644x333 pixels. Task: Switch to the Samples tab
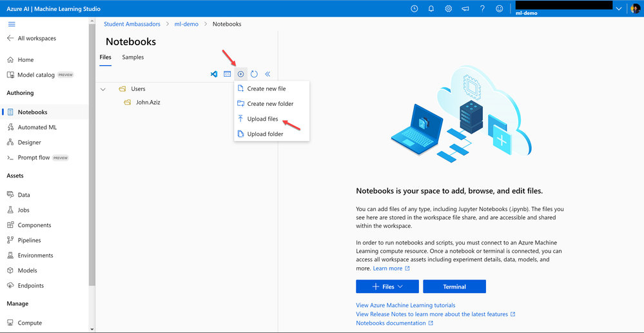133,57
